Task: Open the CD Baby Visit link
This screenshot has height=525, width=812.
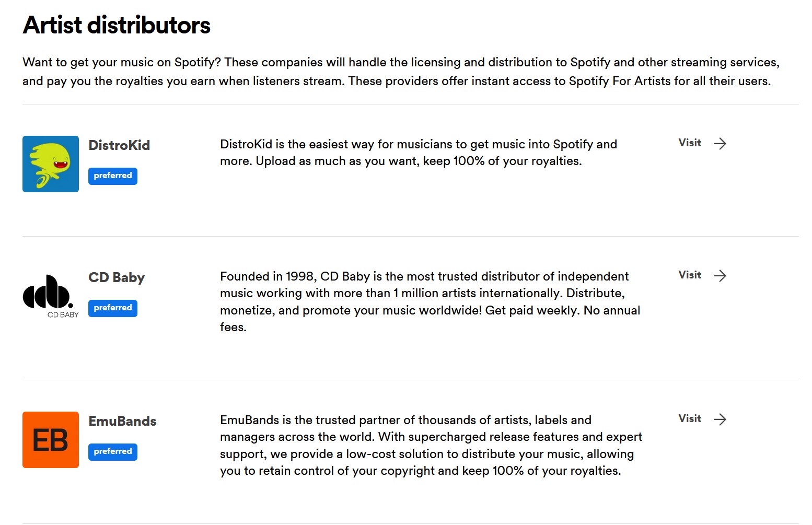Action: (690, 275)
